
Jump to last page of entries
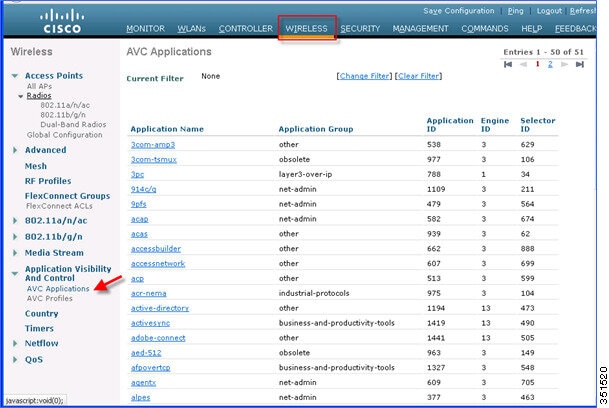pos(580,64)
